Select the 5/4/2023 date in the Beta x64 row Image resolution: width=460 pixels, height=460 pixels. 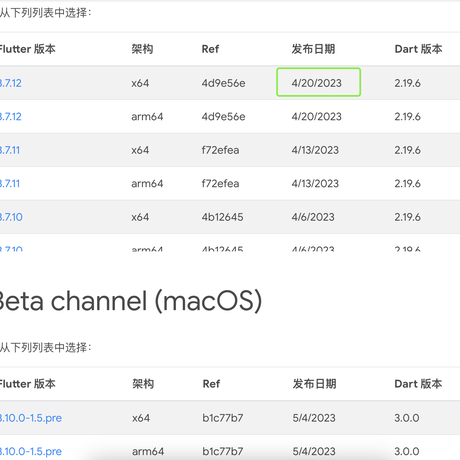(314, 418)
